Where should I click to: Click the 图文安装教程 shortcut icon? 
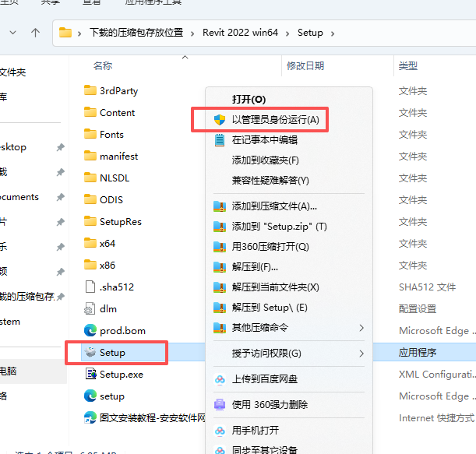point(90,418)
